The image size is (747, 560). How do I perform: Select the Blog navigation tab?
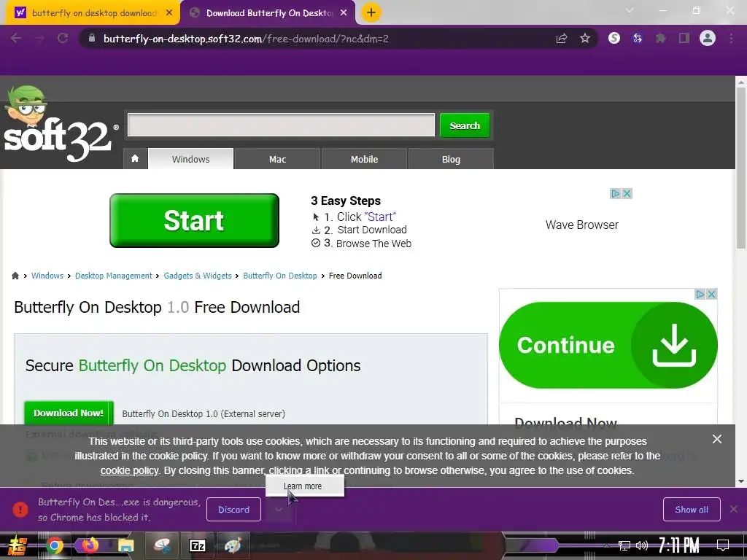[451, 159]
